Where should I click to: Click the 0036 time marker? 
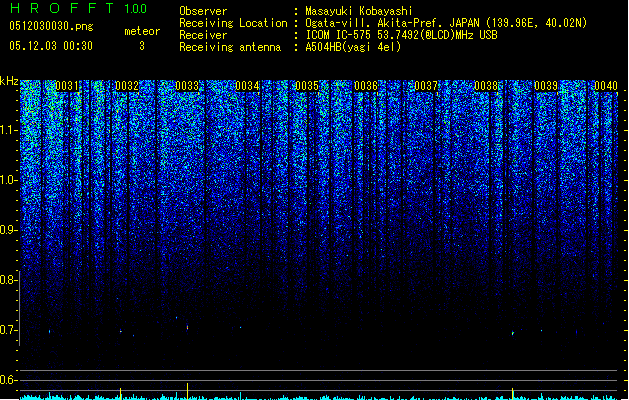[x=366, y=86]
